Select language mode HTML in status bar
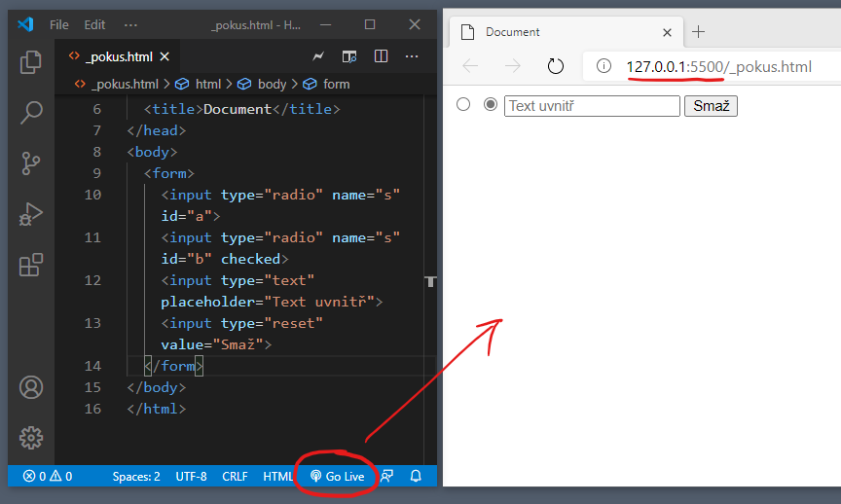Image resolution: width=841 pixels, height=504 pixels. [x=277, y=476]
